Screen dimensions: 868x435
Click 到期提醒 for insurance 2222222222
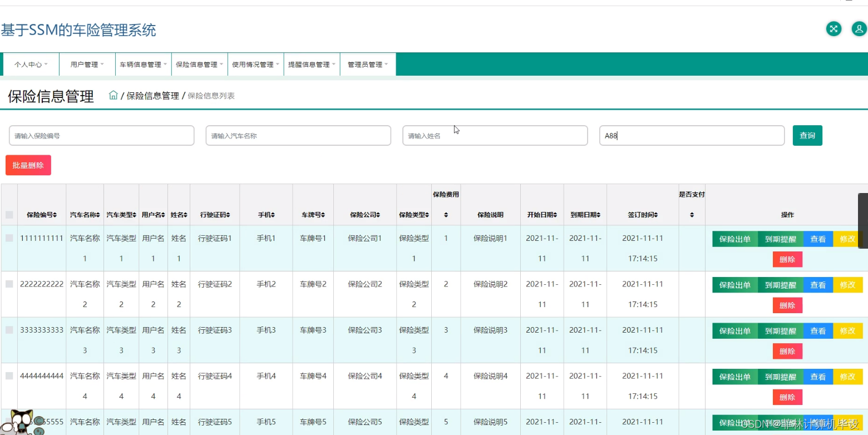tap(781, 285)
